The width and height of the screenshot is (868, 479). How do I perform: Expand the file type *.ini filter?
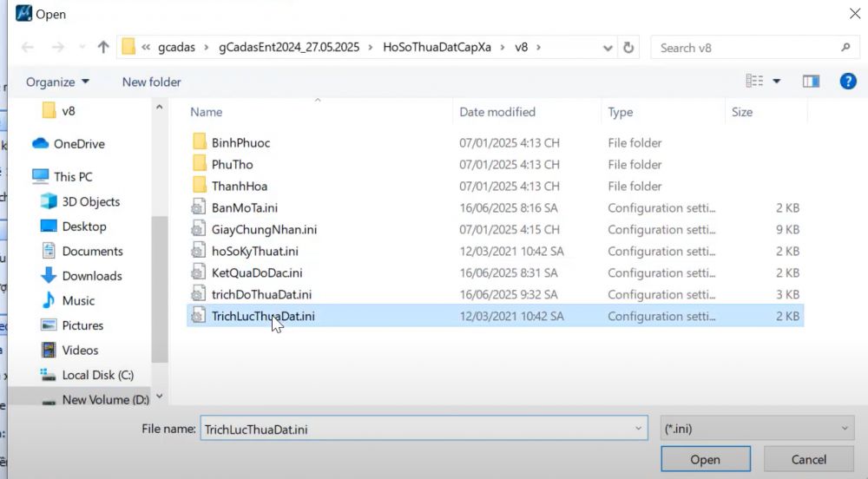[x=756, y=429]
